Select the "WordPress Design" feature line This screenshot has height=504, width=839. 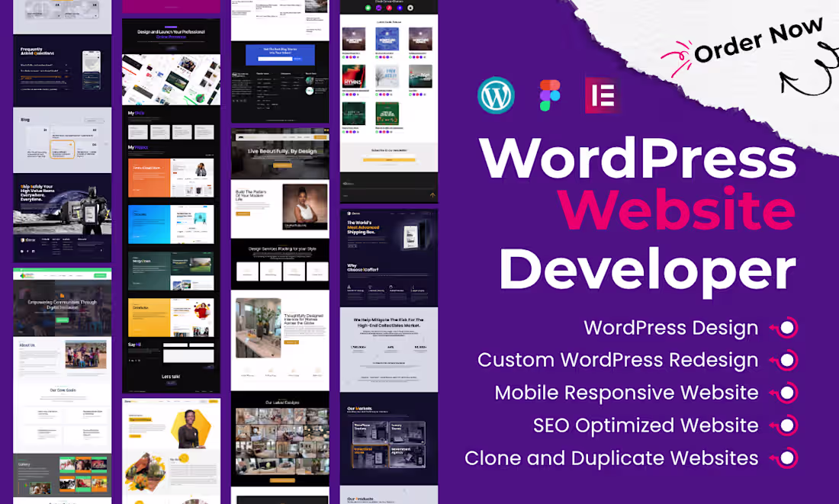[x=671, y=327]
